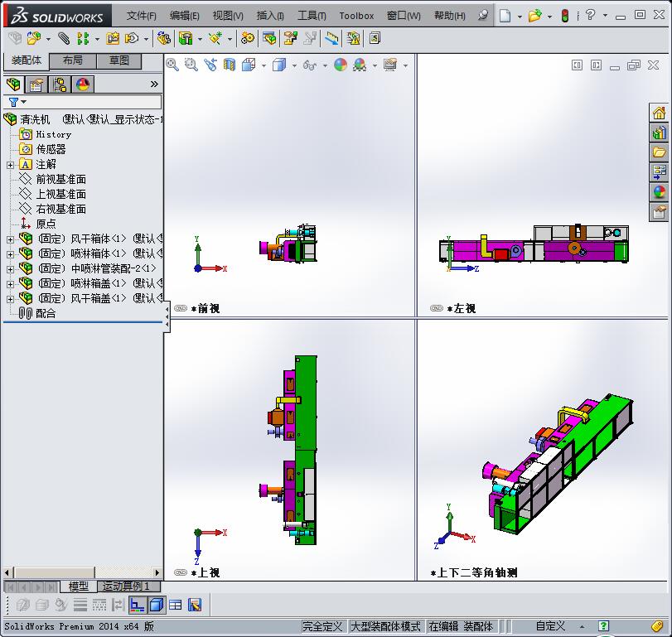672x637 pixels.
Task: Open Display Style dropdown arrow
Action: [x=294, y=65]
